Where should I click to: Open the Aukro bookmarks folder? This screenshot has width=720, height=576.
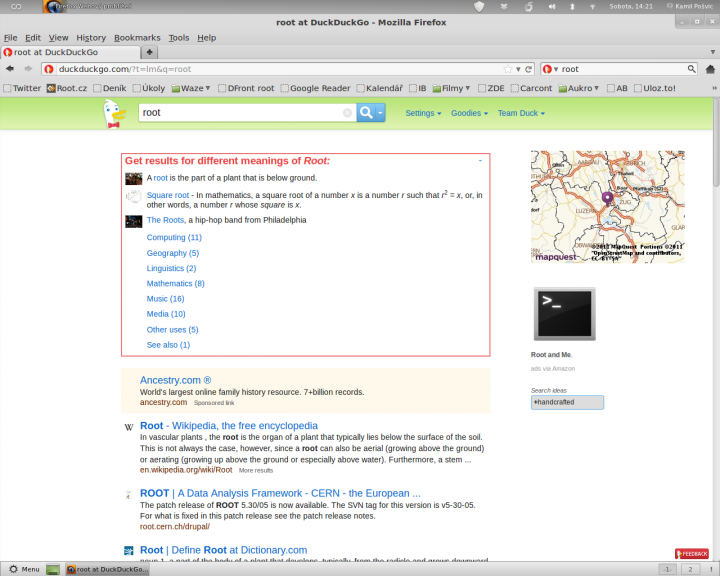click(579, 88)
